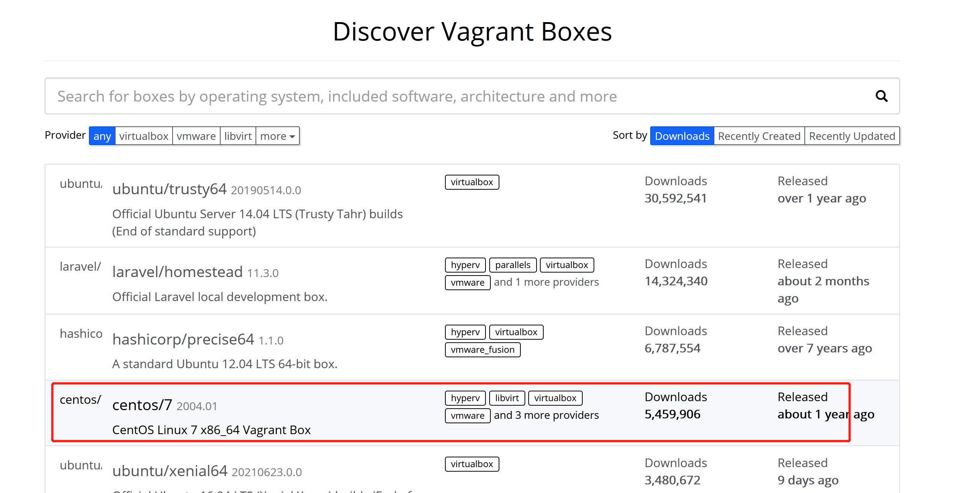
Task: Click the 3,480,672 downloads count
Action: [672, 480]
